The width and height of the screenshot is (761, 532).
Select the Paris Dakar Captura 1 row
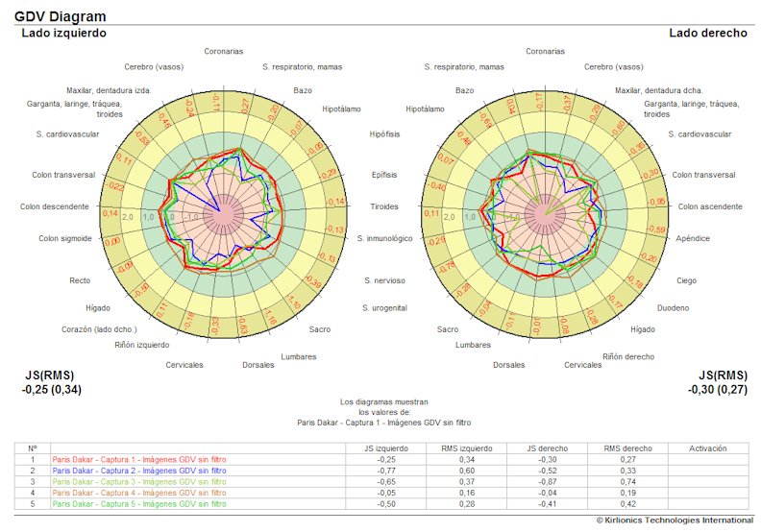pos(139,460)
